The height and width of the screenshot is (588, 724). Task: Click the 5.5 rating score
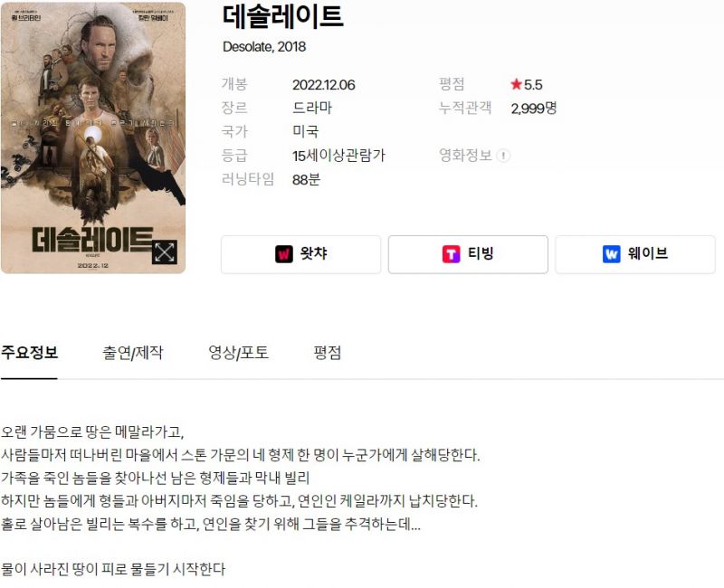coord(533,84)
